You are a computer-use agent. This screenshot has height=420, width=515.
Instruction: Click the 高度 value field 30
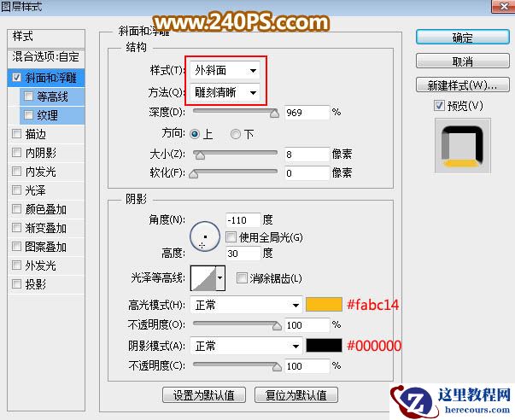[x=243, y=254]
